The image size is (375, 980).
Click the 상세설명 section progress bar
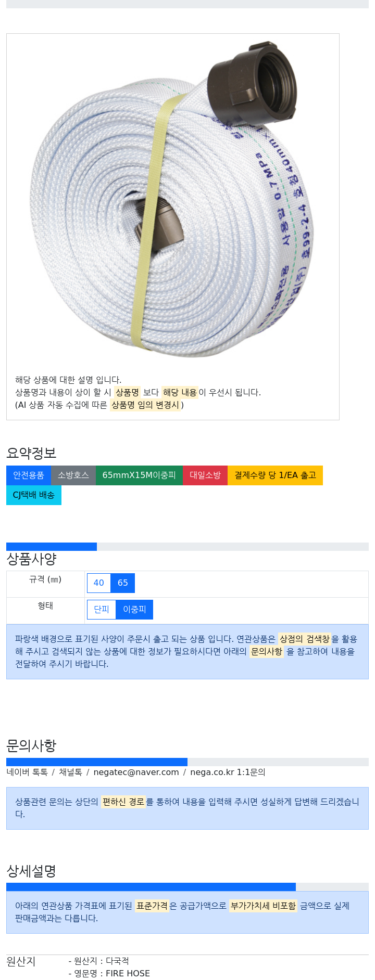click(x=187, y=887)
